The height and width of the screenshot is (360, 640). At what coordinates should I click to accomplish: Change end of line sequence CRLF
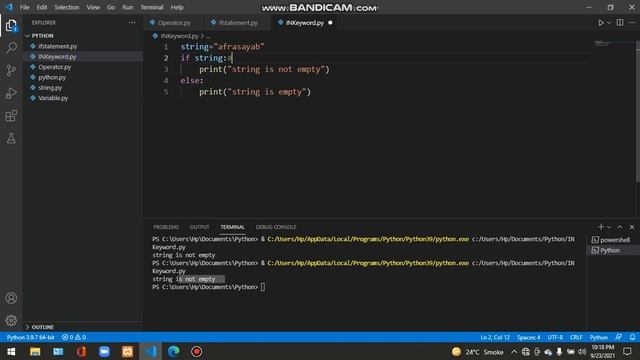pyautogui.click(x=576, y=337)
